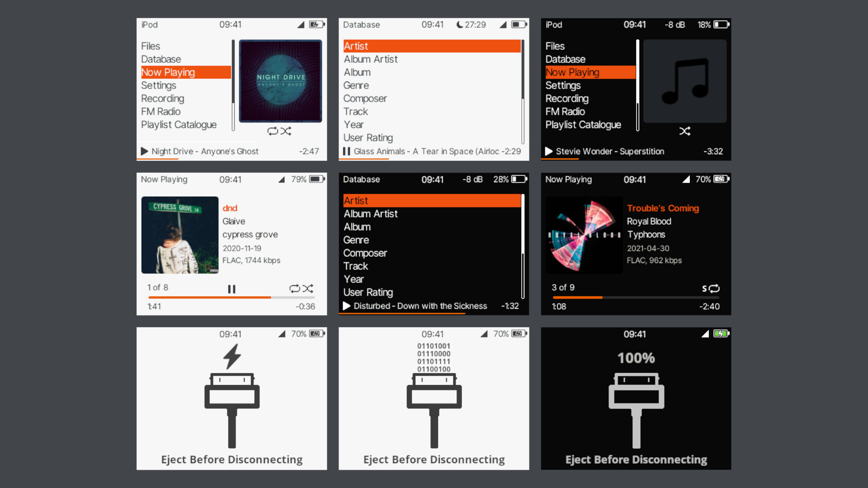Select User Rating in the light Database list
The height and width of the screenshot is (488, 868).
[x=368, y=138]
